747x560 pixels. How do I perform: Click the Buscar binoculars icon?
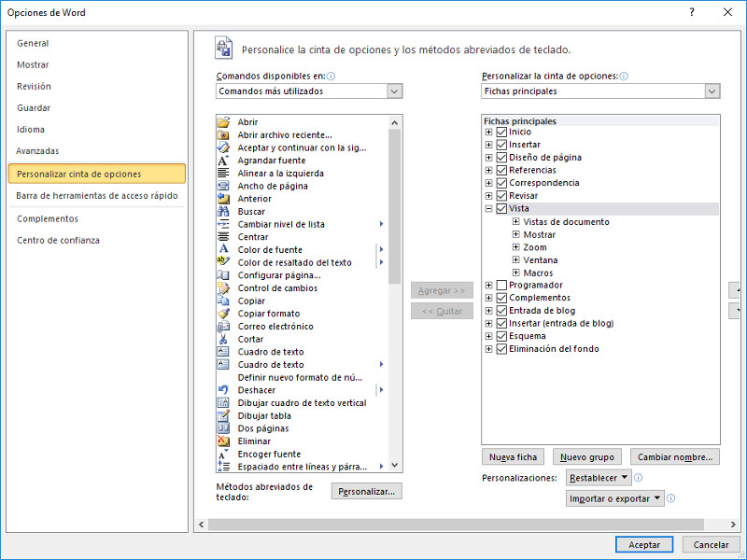tap(223, 212)
